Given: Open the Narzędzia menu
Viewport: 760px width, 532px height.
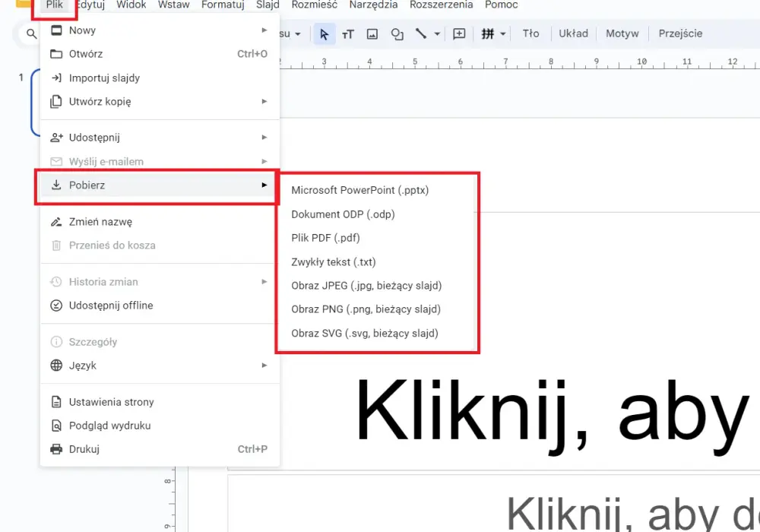Looking at the screenshot, I should tap(373, 5).
